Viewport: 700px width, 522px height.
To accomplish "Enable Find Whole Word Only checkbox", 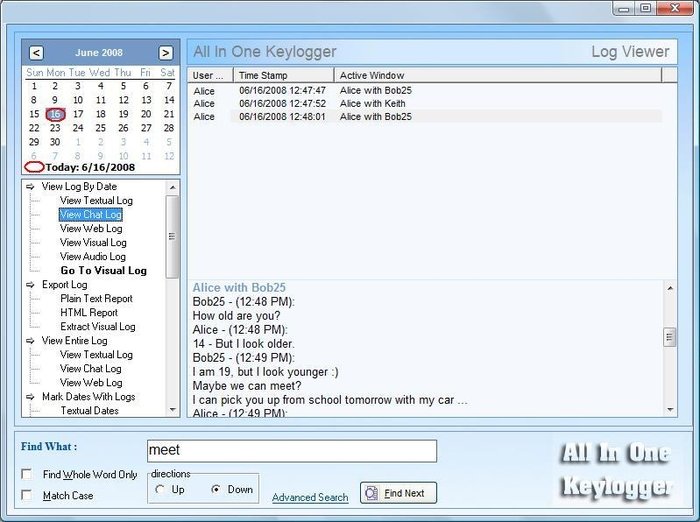I will [27, 474].
